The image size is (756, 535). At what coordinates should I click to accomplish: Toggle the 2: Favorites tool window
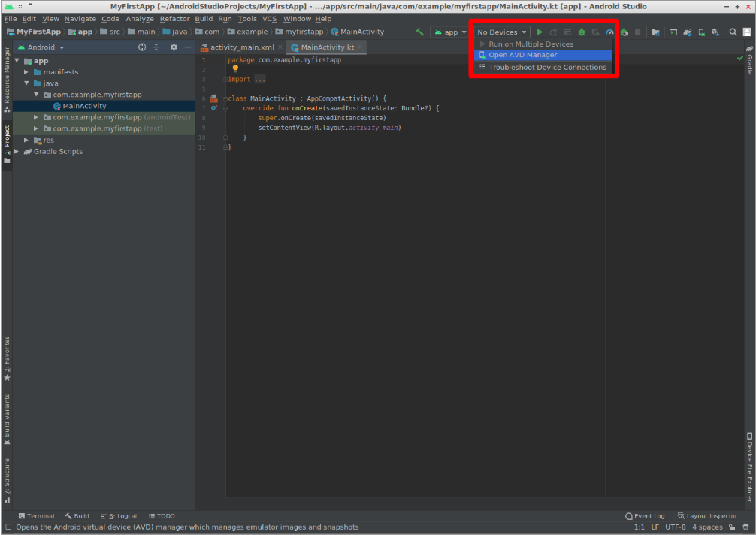point(7,358)
